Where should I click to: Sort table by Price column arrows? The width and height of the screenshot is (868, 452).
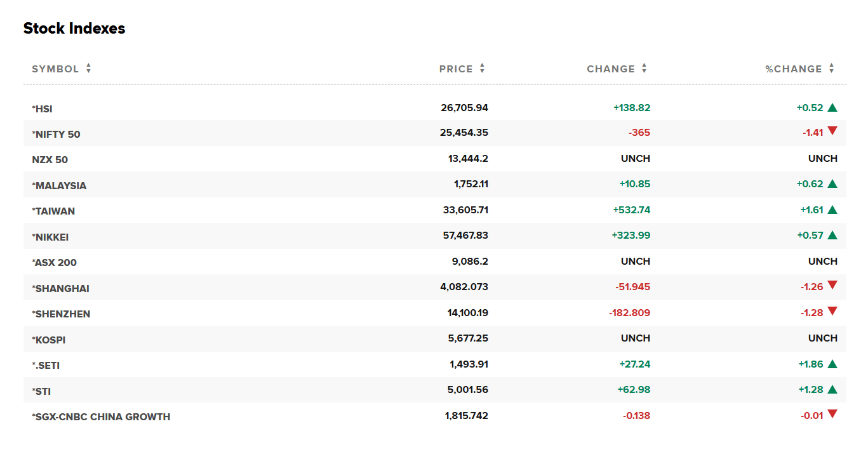(x=483, y=69)
